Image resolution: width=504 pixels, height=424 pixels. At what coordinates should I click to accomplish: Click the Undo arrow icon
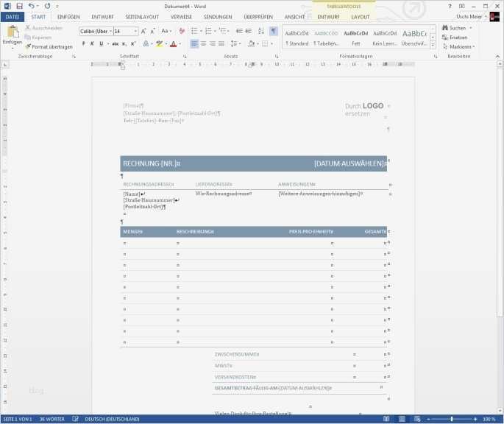[x=32, y=6]
